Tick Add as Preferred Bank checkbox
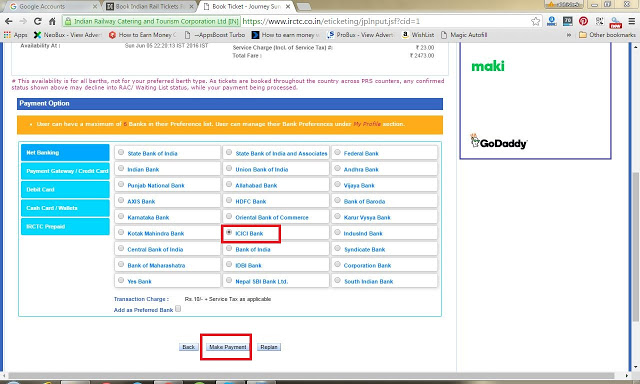 178,309
